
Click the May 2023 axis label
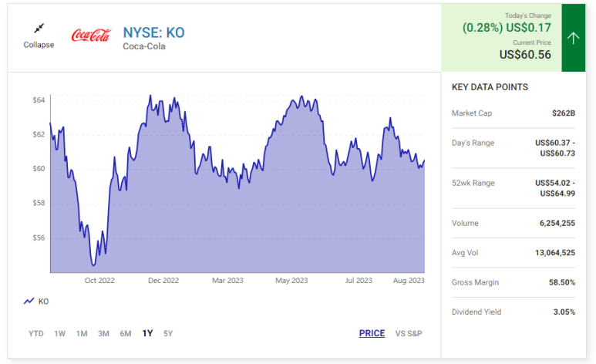tap(291, 280)
